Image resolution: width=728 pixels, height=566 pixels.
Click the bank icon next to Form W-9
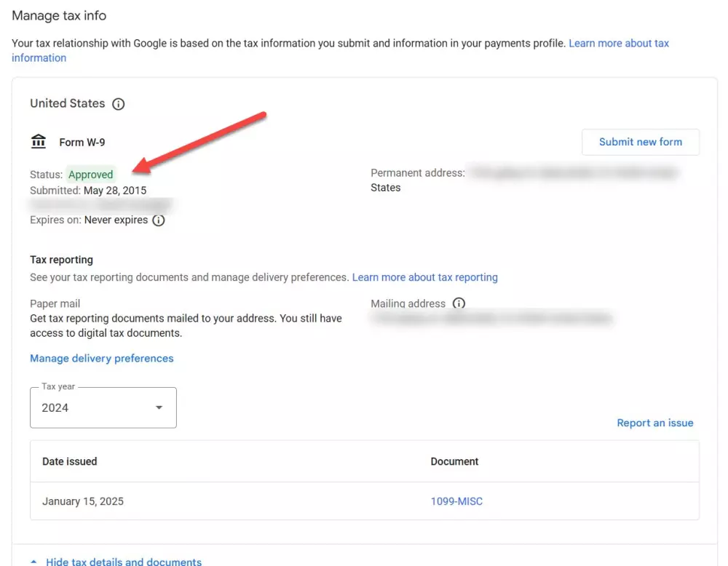(39, 142)
